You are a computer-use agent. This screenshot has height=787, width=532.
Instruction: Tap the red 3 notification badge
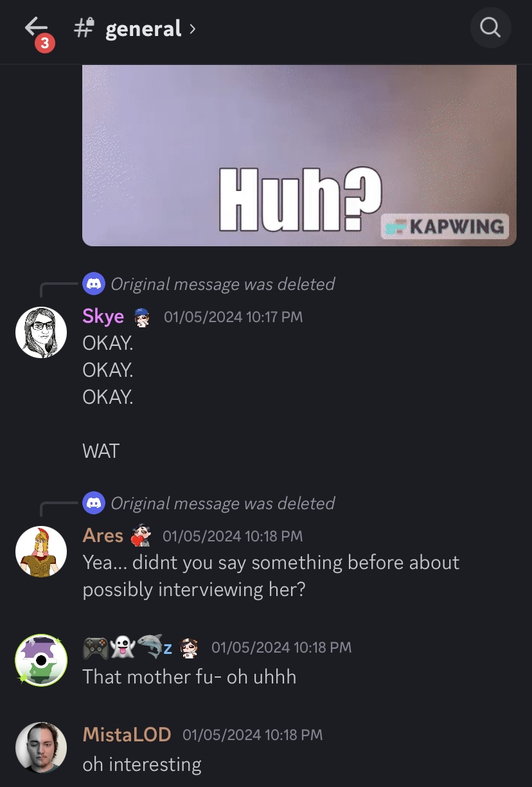[44, 43]
